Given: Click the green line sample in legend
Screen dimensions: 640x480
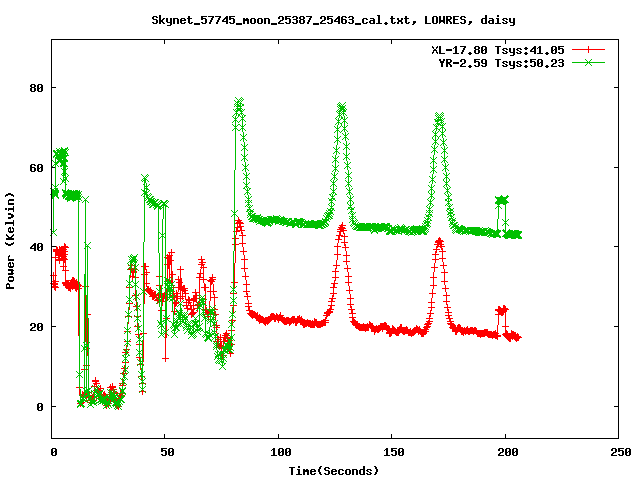Looking at the screenshot, I should 588,62.
